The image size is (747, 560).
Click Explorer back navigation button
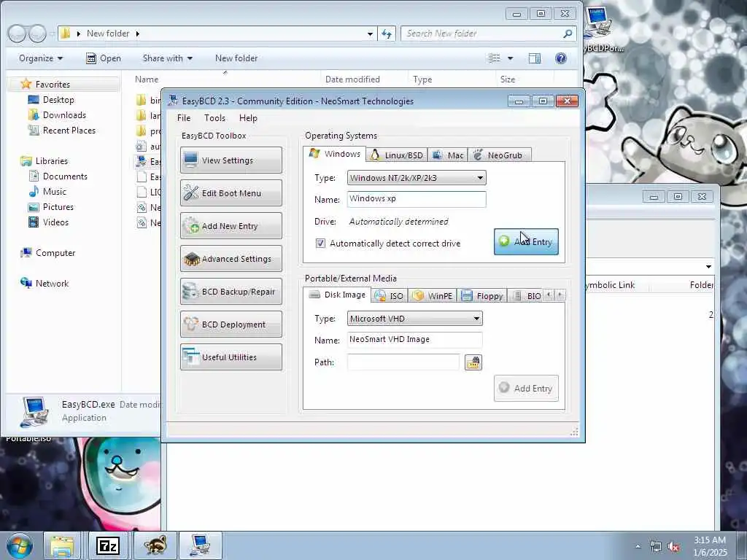[x=18, y=34]
